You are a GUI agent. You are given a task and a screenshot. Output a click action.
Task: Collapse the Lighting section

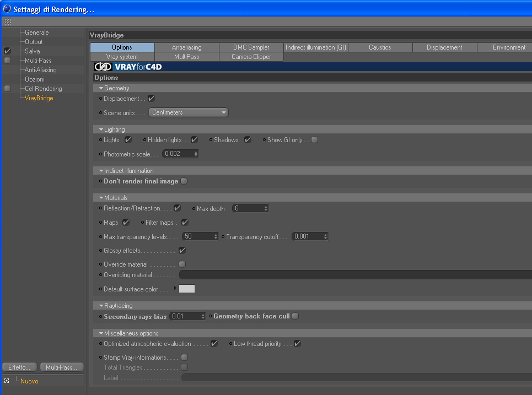101,129
